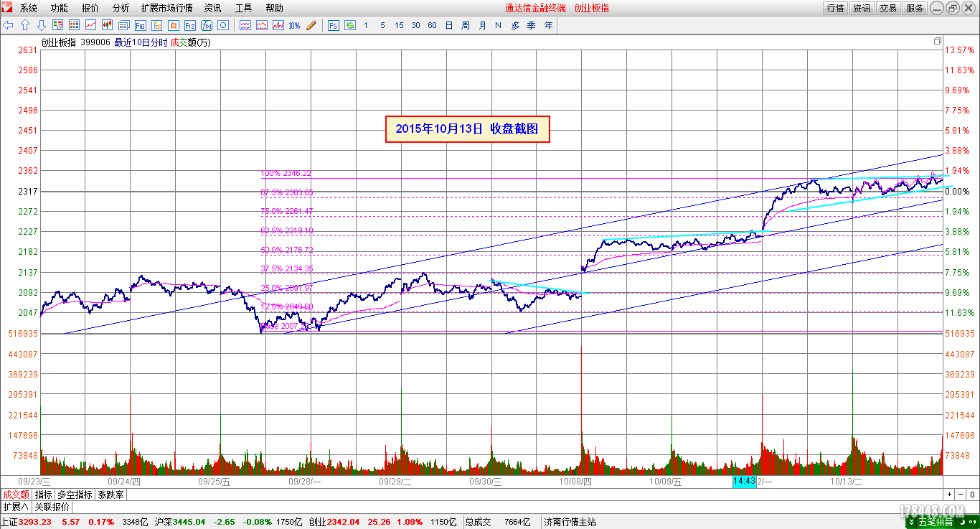This screenshot has width=980, height=529.
Task: Click the orange self-selected stock icon
Action: pos(174,25)
